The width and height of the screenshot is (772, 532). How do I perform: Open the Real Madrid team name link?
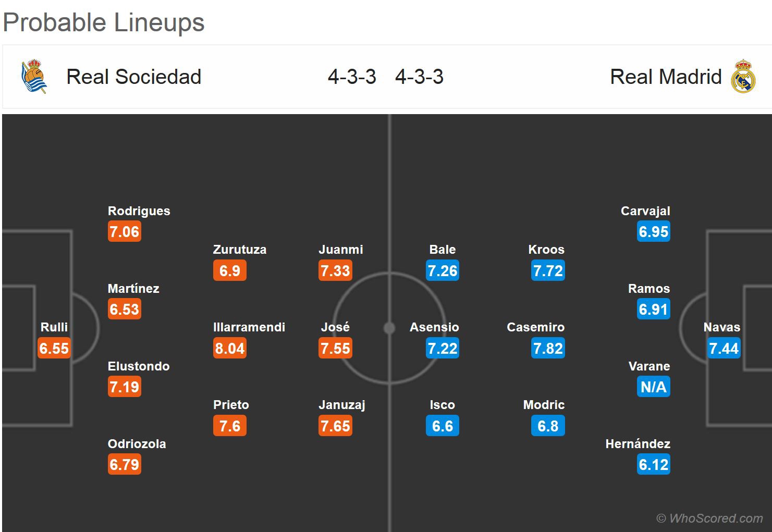click(x=666, y=77)
